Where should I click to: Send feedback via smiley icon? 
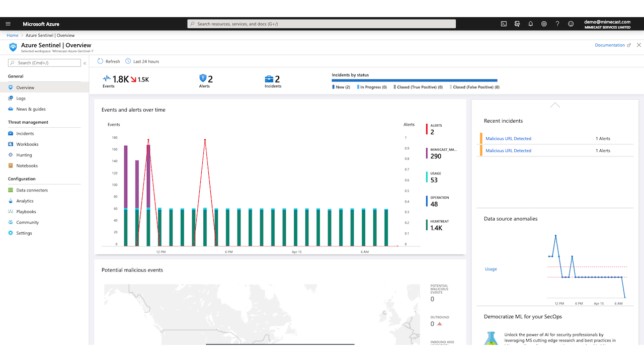tap(571, 24)
